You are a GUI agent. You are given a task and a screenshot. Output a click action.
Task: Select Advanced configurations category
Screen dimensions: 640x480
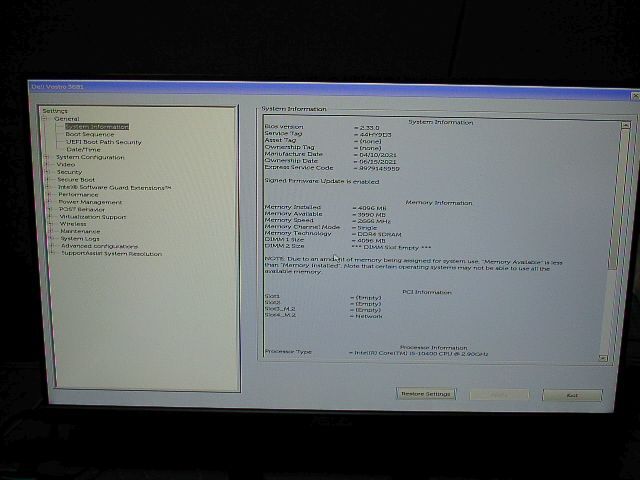pyautogui.click(x=100, y=246)
